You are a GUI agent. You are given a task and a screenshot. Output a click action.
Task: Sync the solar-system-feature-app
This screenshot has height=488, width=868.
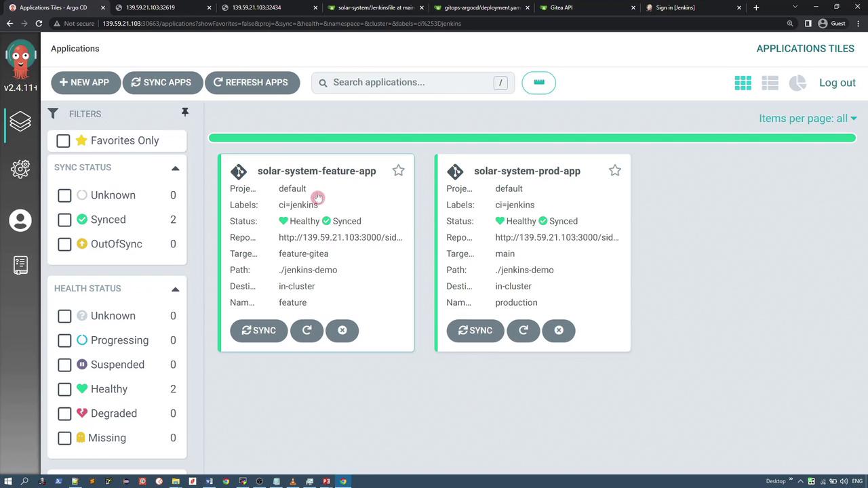click(x=259, y=330)
